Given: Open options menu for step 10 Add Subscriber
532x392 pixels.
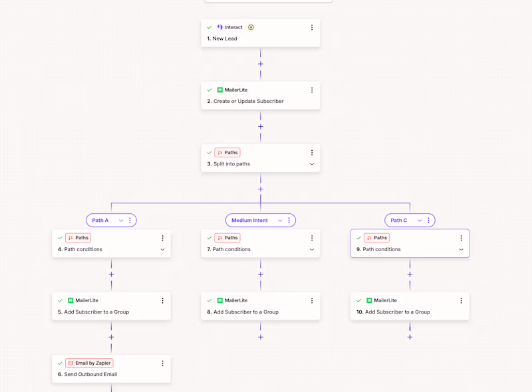Looking at the screenshot, I should pyautogui.click(x=461, y=301).
